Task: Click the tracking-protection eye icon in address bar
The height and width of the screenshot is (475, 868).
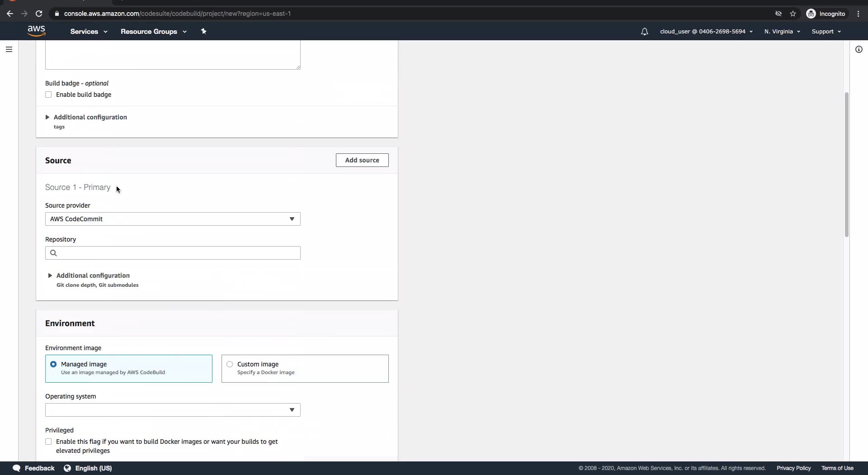Action: tap(778, 14)
